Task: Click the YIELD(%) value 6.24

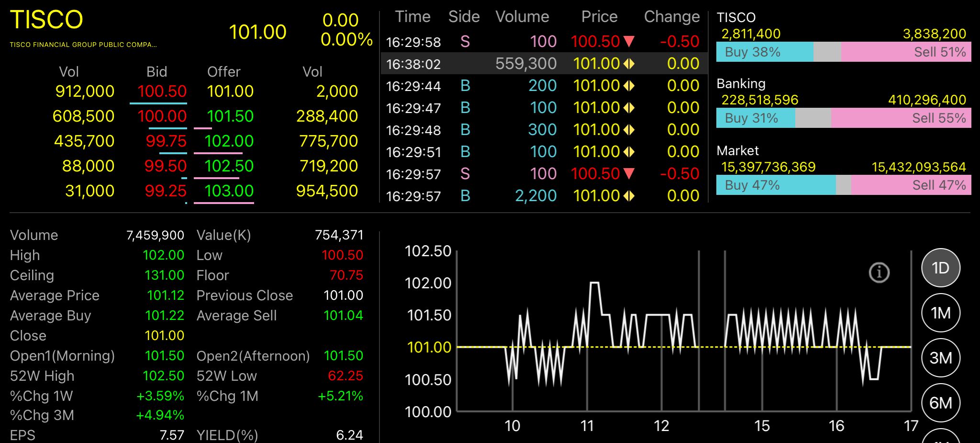Action: pyautogui.click(x=349, y=435)
